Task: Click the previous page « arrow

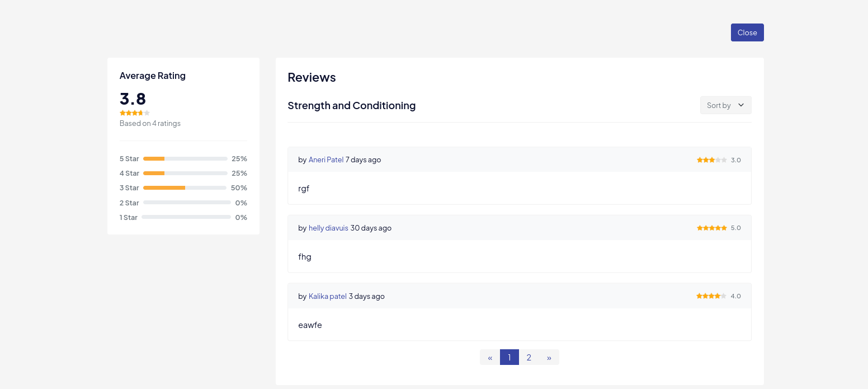Action: click(x=490, y=357)
